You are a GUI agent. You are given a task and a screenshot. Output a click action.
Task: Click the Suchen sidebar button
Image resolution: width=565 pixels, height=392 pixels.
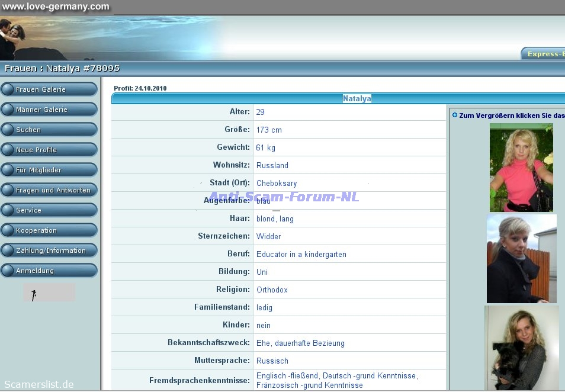49,130
